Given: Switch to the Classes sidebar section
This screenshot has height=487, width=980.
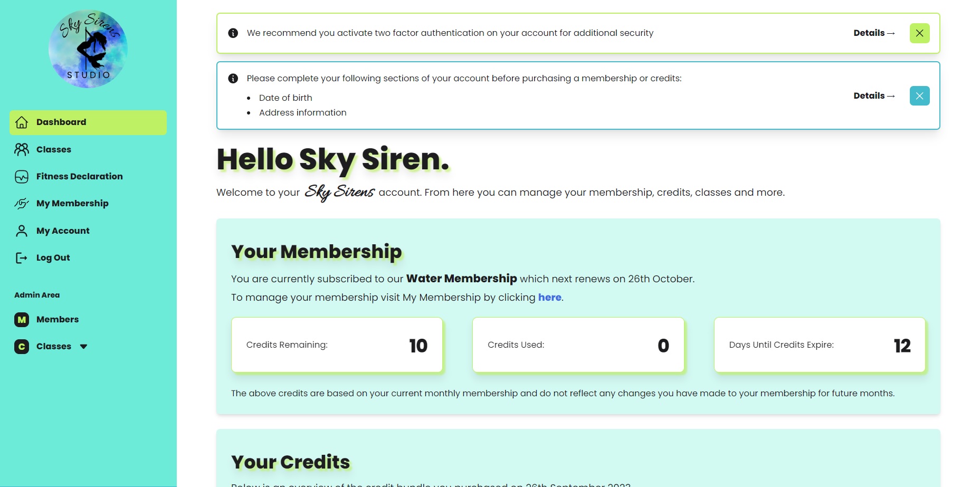Looking at the screenshot, I should click(x=54, y=149).
